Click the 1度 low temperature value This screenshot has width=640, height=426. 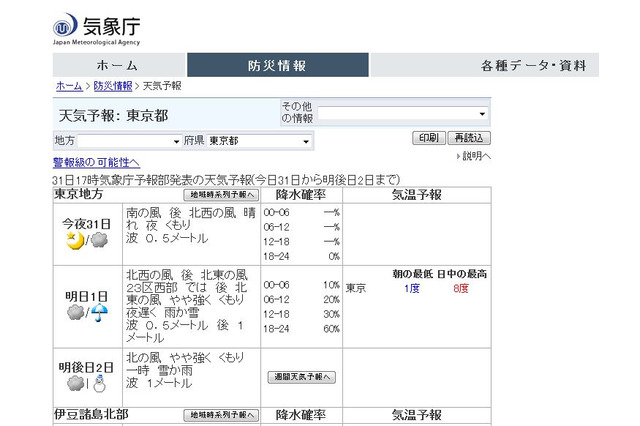[x=412, y=288]
